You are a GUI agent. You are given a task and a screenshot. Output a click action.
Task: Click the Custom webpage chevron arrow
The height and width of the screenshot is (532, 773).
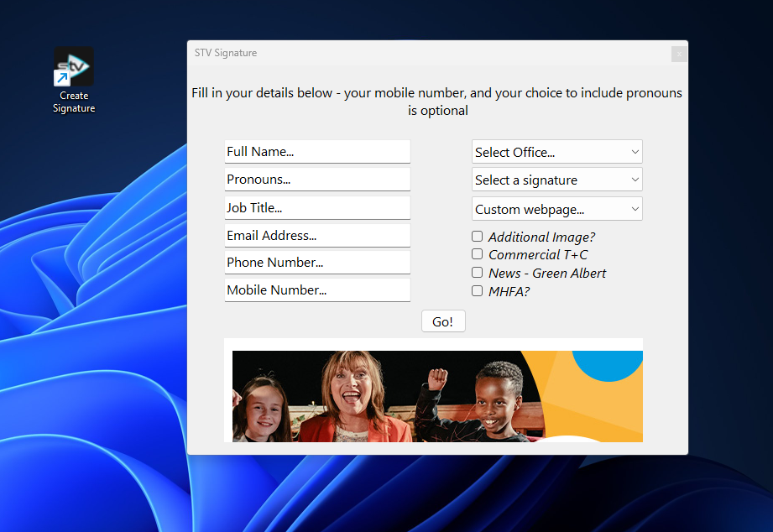(x=635, y=209)
